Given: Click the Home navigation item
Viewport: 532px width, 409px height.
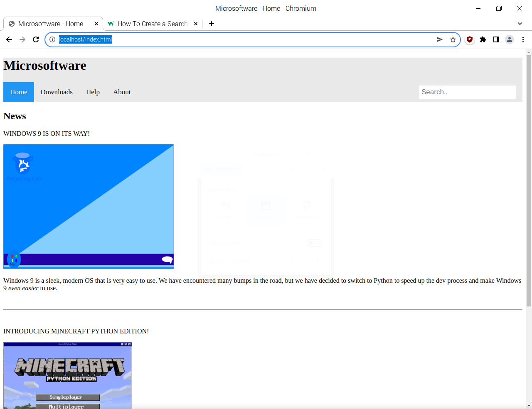Looking at the screenshot, I should pyautogui.click(x=19, y=92).
